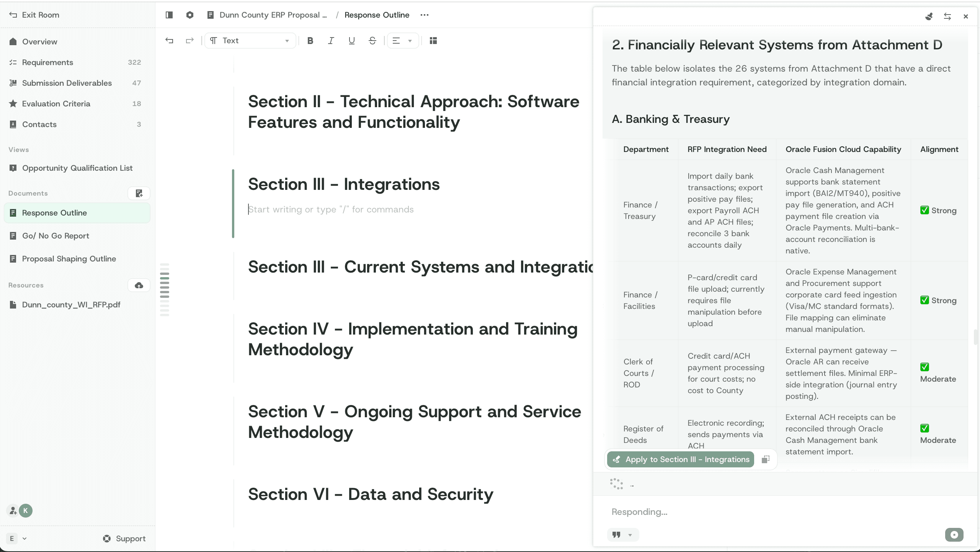Toggle Strong alignment checkbox for Finance Treasury row
This screenshot has width=980, height=552.
tap(925, 210)
